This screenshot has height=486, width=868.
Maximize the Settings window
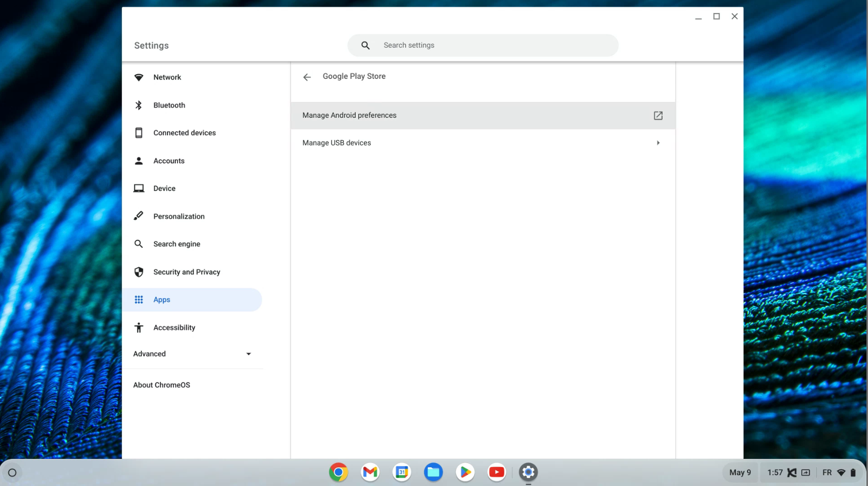pyautogui.click(x=716, y=16)
